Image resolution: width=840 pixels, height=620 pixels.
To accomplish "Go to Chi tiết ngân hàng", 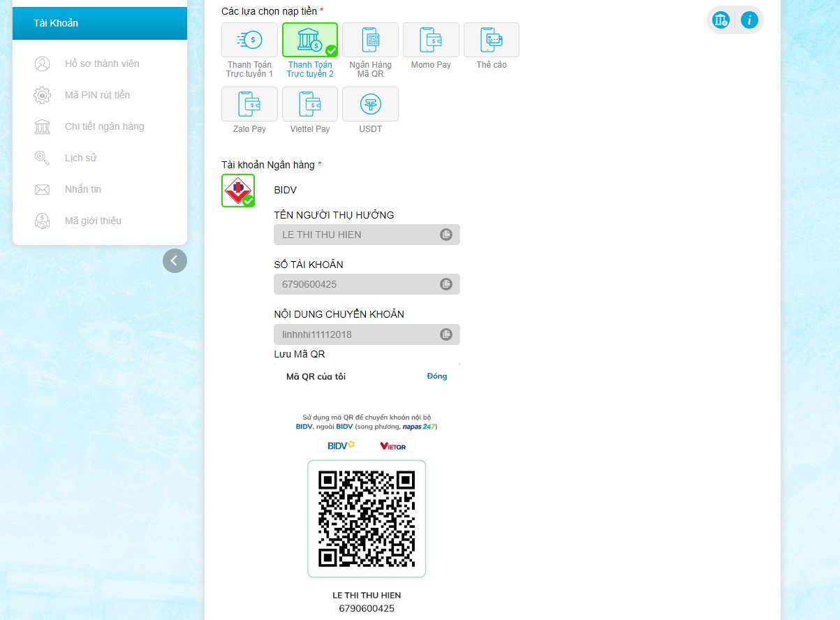I will (x=104, y=126).
